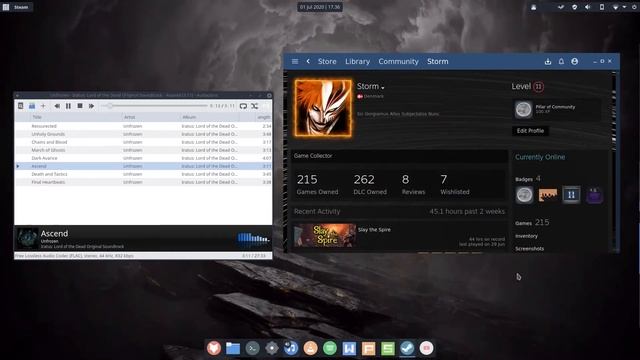Open VLC from the dock
Image resolution: width=640 pixels, height=360 pixels.
point(311,348)
